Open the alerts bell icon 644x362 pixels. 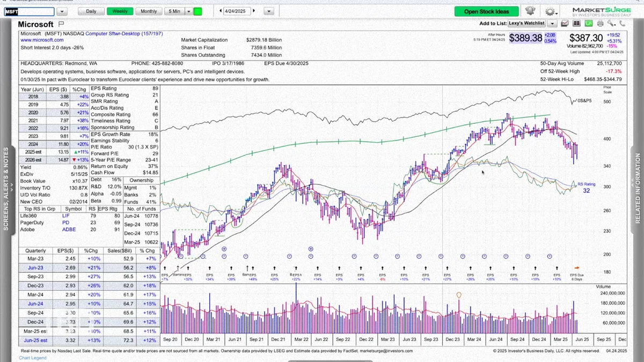click(530, 11)
